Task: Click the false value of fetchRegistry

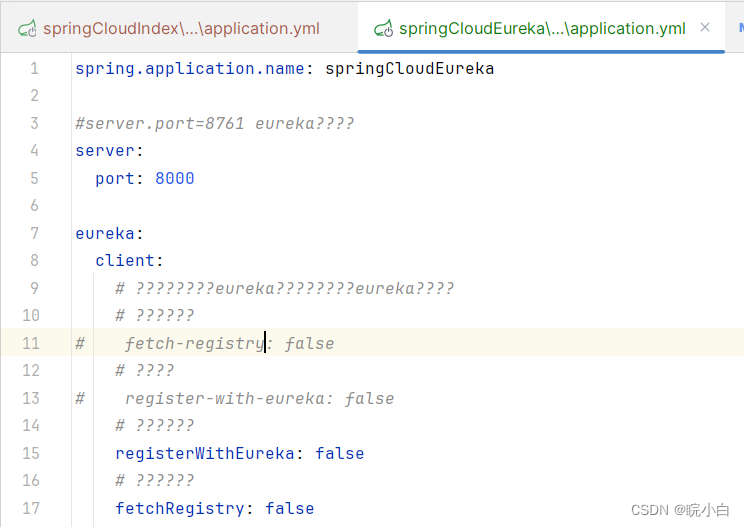Action: tap(289, 509)
